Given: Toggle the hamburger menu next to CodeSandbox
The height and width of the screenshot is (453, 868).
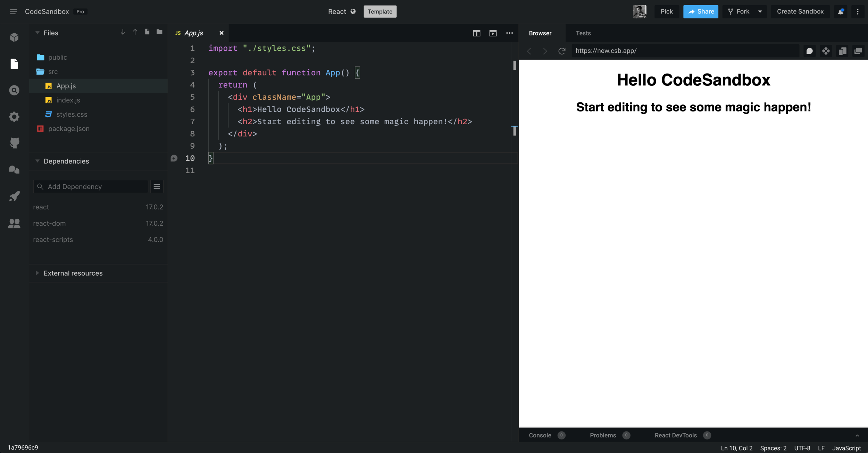Looking at the screenshot, I should 14,12.
